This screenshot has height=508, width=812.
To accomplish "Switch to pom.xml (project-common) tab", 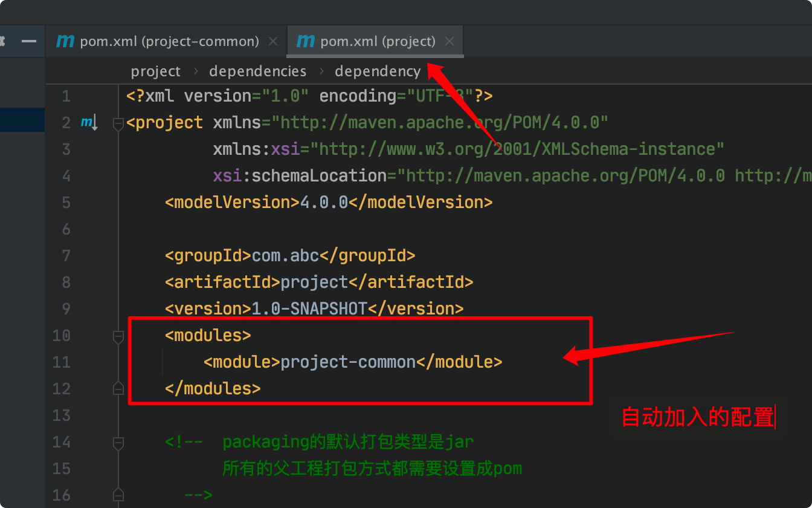I will [x=169, y=41].
